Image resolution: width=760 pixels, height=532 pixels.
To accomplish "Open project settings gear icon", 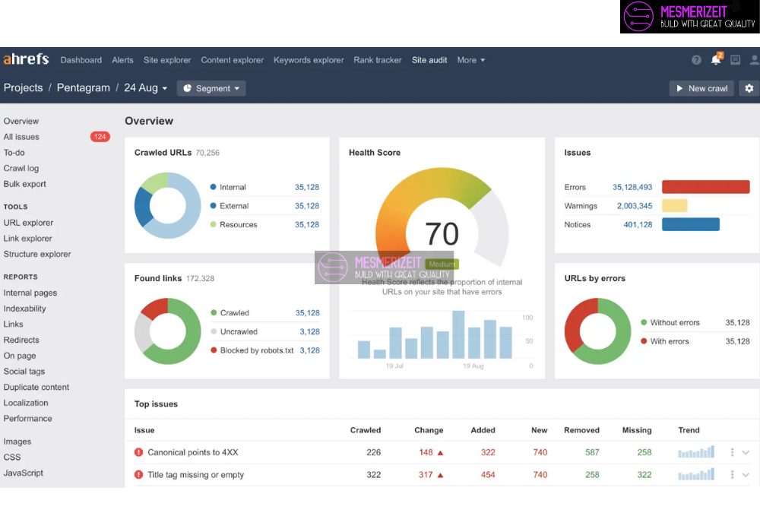I will coord(749,88).
